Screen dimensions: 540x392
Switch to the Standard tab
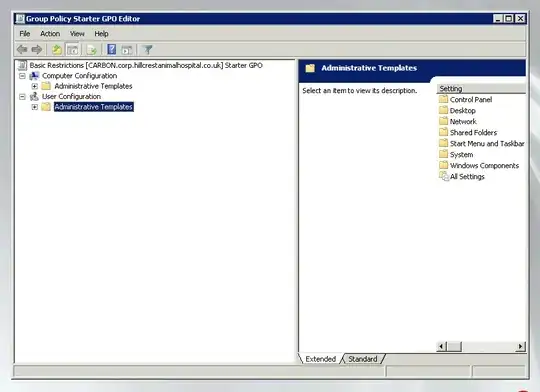(363, 359)
